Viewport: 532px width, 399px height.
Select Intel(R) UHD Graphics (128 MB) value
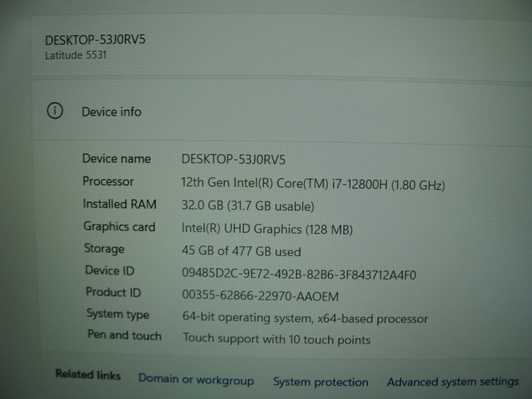(267, 229)
